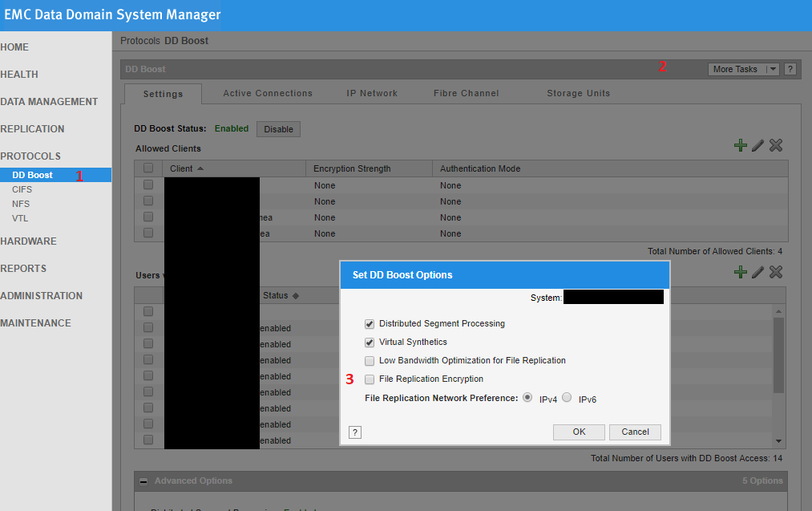Confirm options with the OK button
This screenshot has width=812, height=511.
[x=579, y=432]
